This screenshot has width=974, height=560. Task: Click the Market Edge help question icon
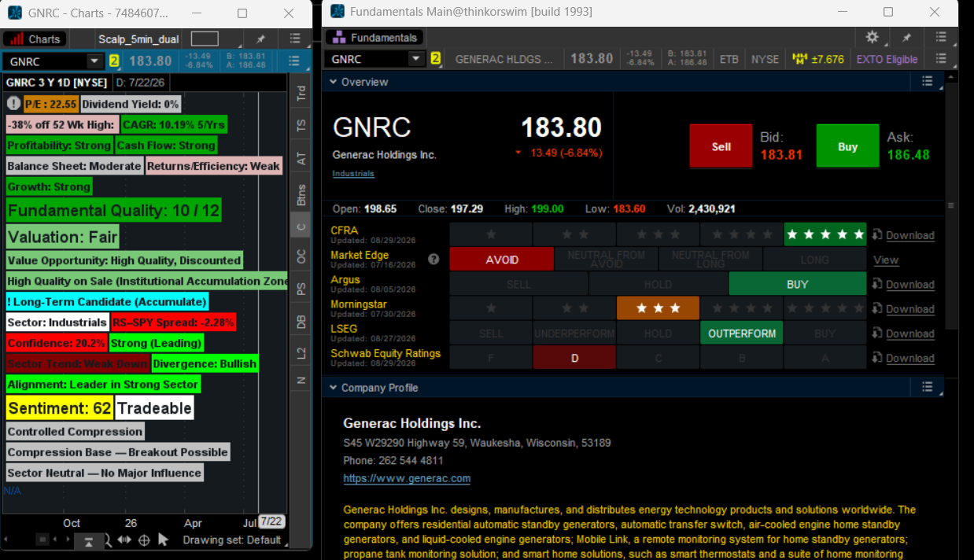tap(433, 259)
